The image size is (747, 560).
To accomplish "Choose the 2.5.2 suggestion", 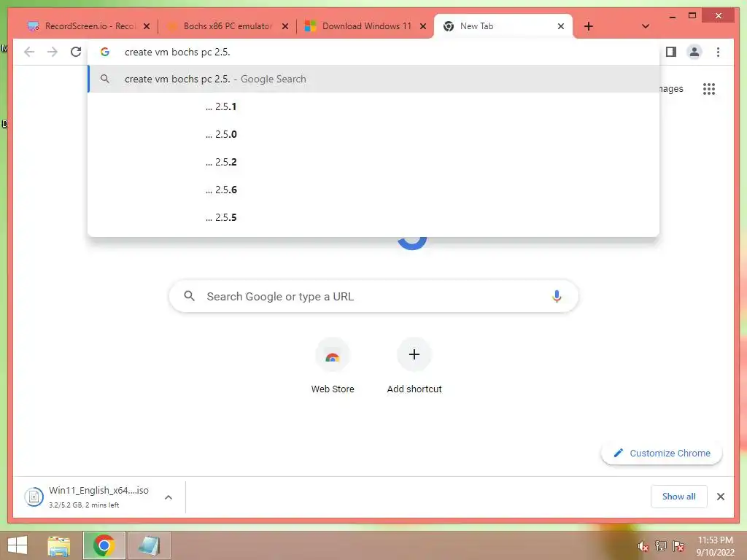I will tap(373, 162).
